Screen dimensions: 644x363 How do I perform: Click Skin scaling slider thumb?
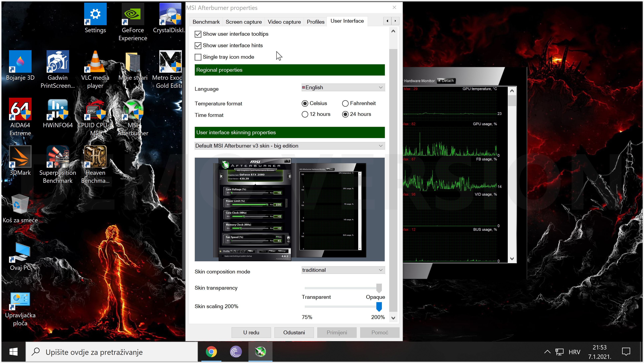[379, 307]
